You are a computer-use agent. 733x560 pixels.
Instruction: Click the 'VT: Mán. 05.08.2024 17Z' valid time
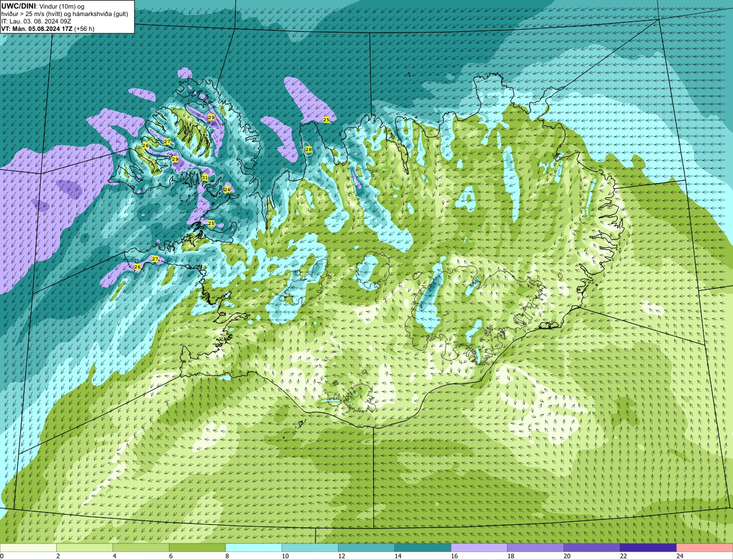(36, 29)
